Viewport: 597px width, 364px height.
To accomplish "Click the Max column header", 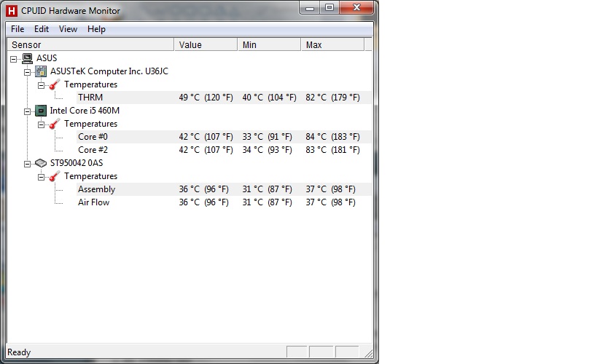I will (x=332, y=44).
